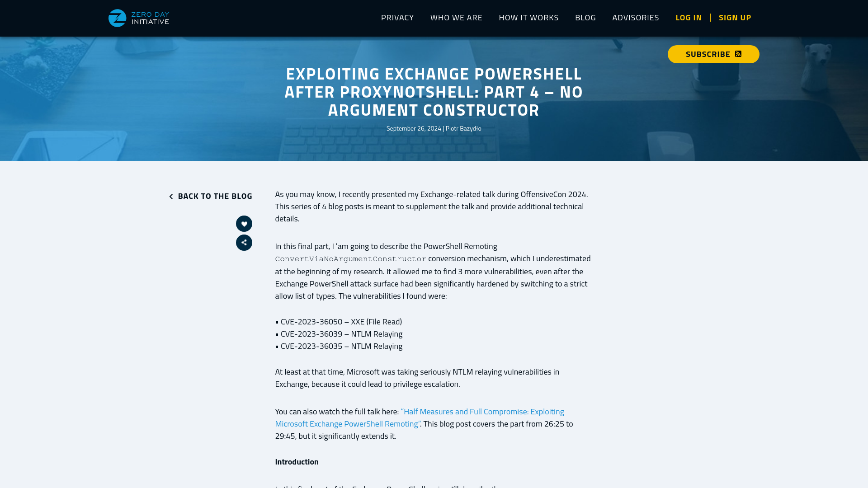The image size is (868, 488).
Task: Click BACK TO THE BLOG expander link
Action: click(209, 196)
